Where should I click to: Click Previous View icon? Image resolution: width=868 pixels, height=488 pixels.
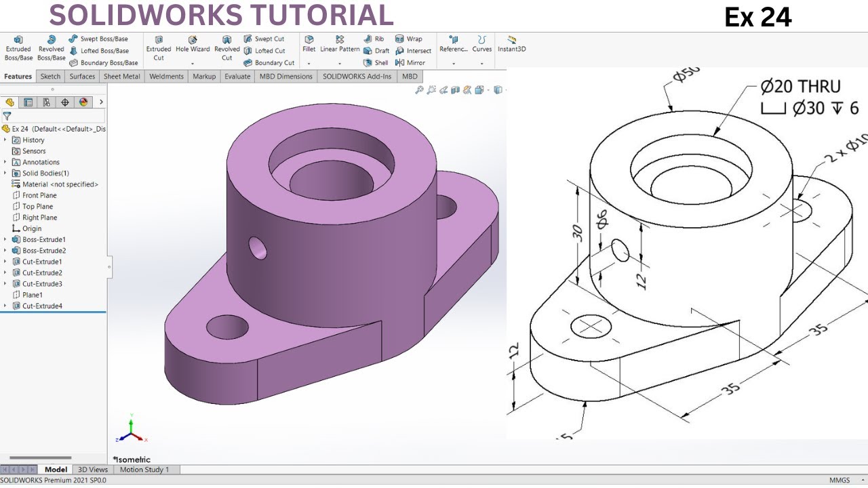443,89
